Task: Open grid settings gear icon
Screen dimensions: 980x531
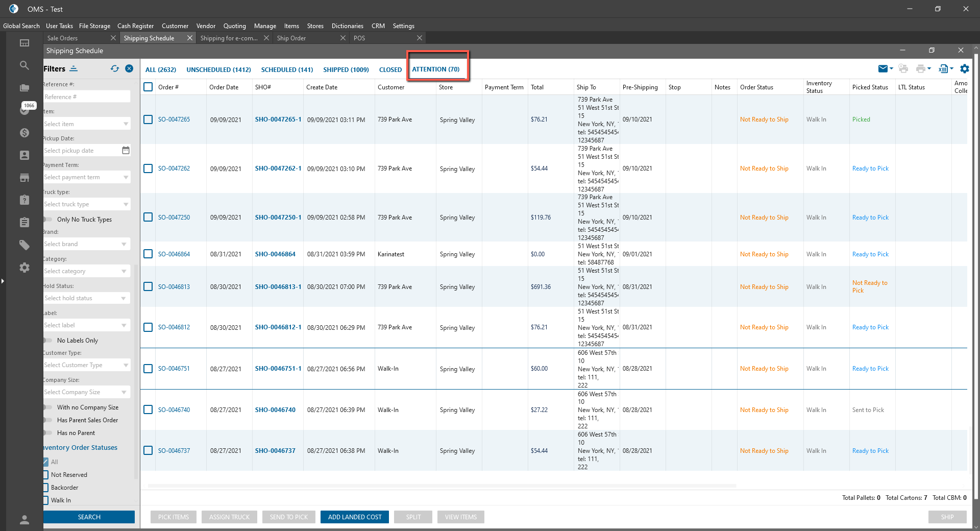Action: 964,69
